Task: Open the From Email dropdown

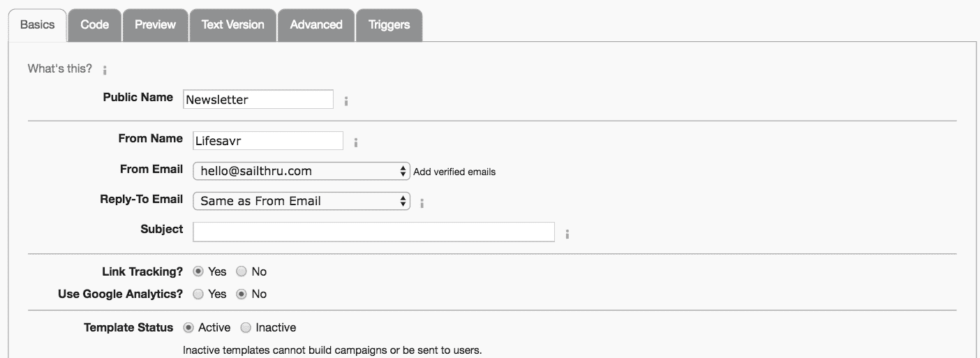Action: point(301,171)
